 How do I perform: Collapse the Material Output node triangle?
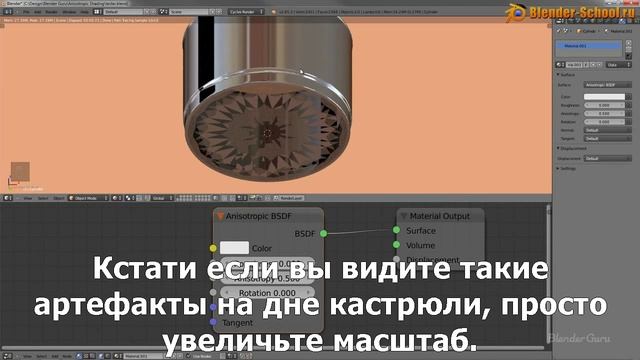[x=404, y=216]
